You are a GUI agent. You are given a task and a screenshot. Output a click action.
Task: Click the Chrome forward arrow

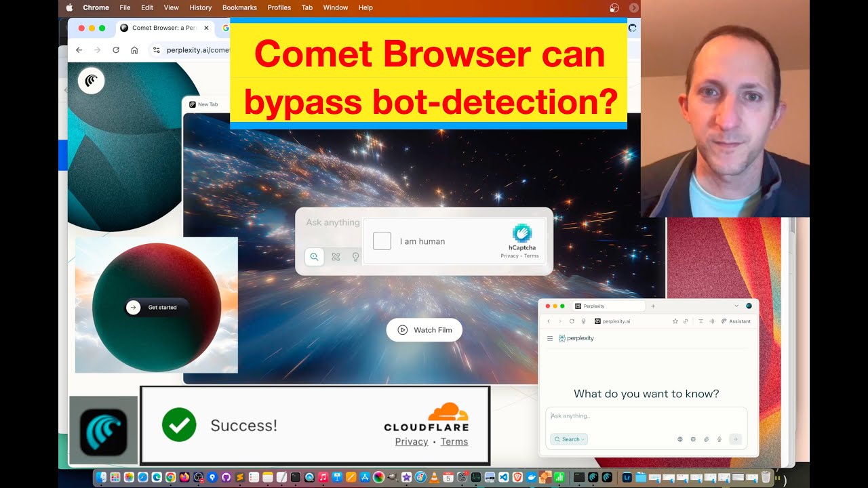[97, 49]
